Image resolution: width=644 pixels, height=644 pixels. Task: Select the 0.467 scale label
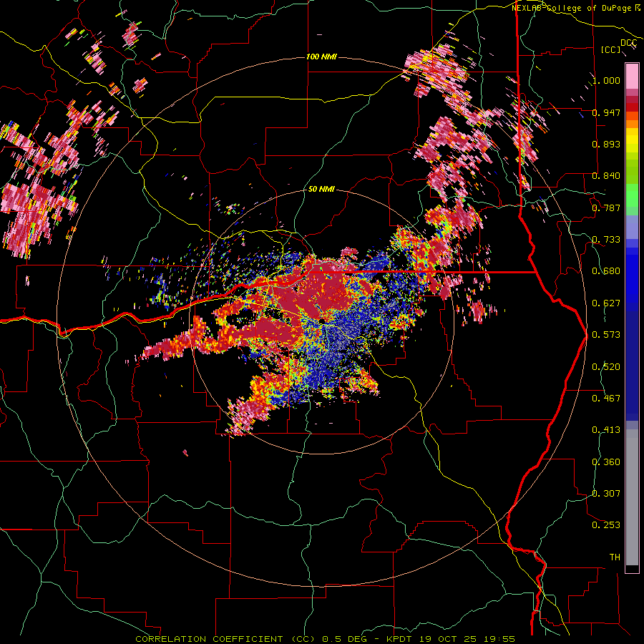[x=606, y=399]
